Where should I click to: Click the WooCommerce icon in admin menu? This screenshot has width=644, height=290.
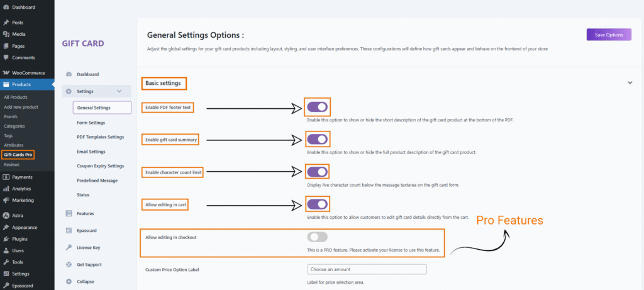6,73
